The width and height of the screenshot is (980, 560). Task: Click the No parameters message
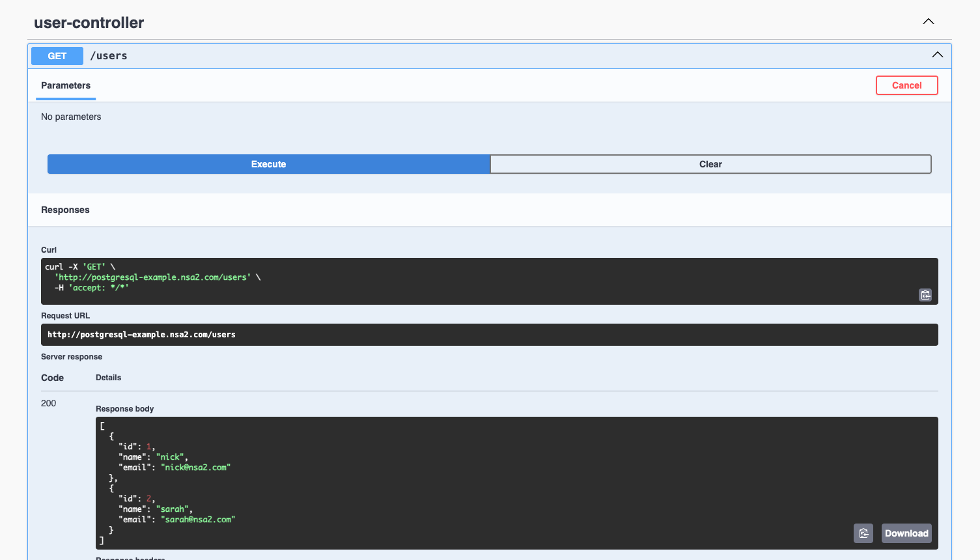coord(71,117)
